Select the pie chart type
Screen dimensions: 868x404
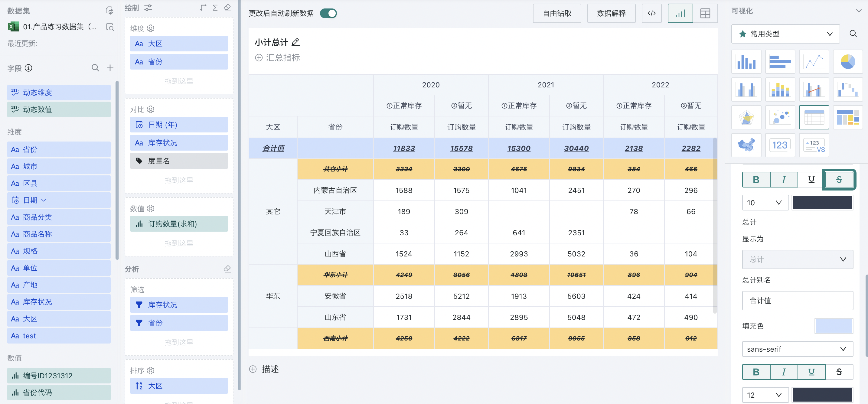pyautogui.click(x=848, y=62)
